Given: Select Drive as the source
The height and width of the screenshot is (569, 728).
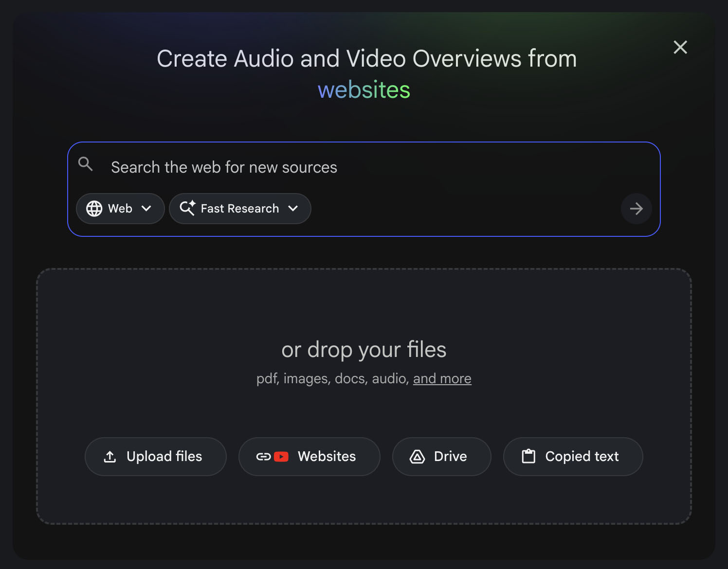Looking at the screenshot, I should 450,457.
